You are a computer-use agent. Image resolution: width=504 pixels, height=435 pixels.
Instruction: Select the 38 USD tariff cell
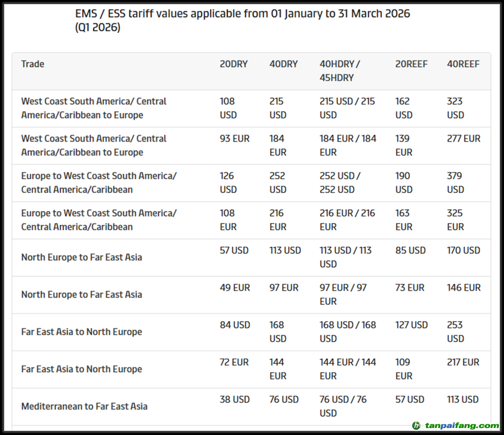(x=234, y=400)
